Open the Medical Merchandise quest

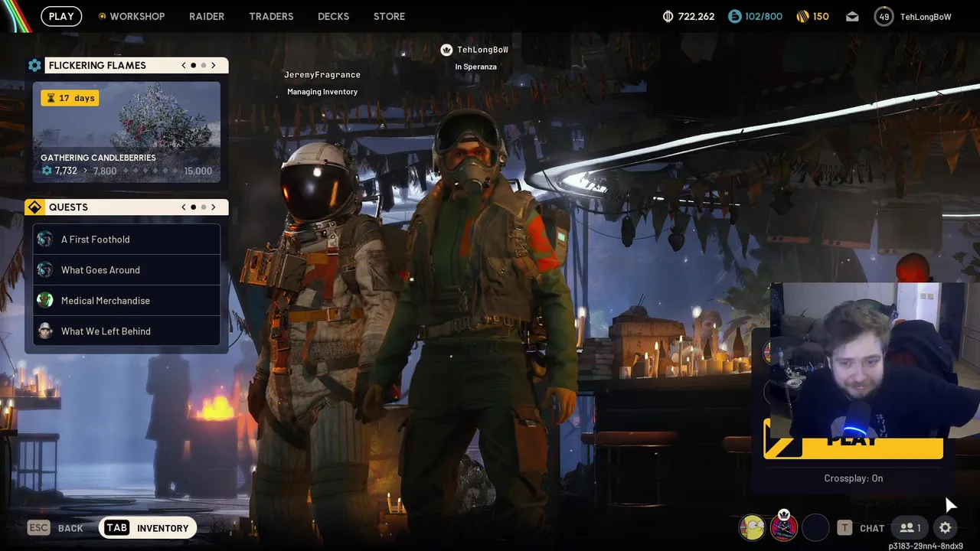tap(126, 301)
